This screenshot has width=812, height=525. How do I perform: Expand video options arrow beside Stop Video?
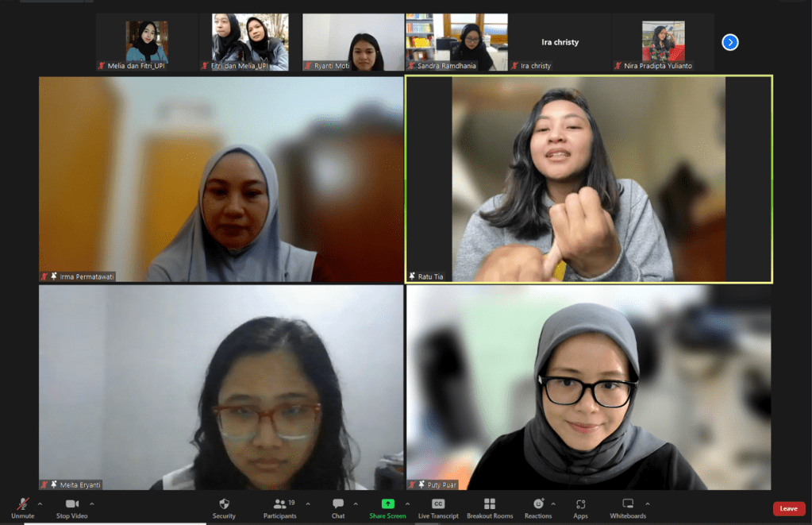[x=92, y=504]
